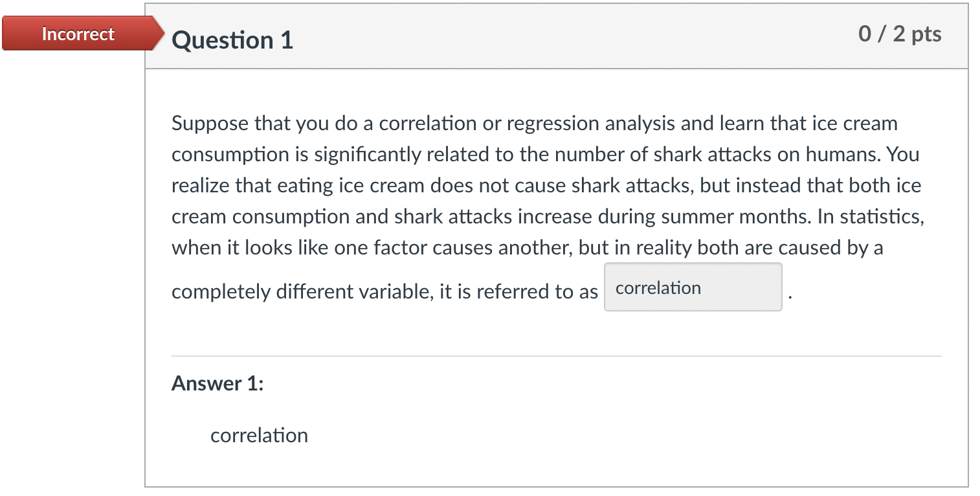
Task: Click the horizontal divider below the question text
Action: click(x=555, y=354)
